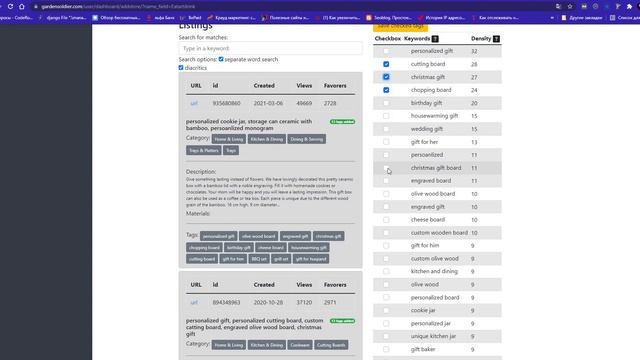
Task: Check the 'personalized gift' keyword checkbox
Action: tap(386, 51)
